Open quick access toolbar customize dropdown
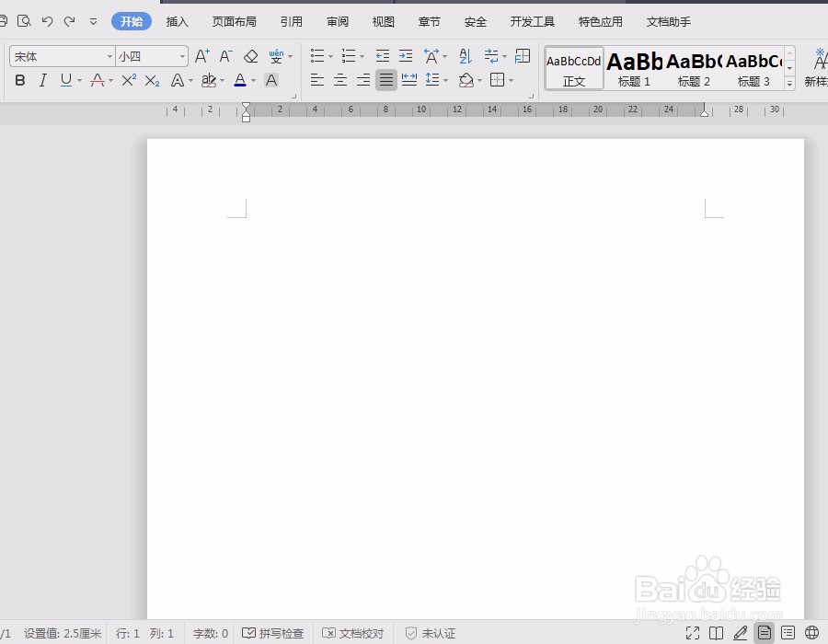Screen dimensions: 828x644 [x=93, y=22]
